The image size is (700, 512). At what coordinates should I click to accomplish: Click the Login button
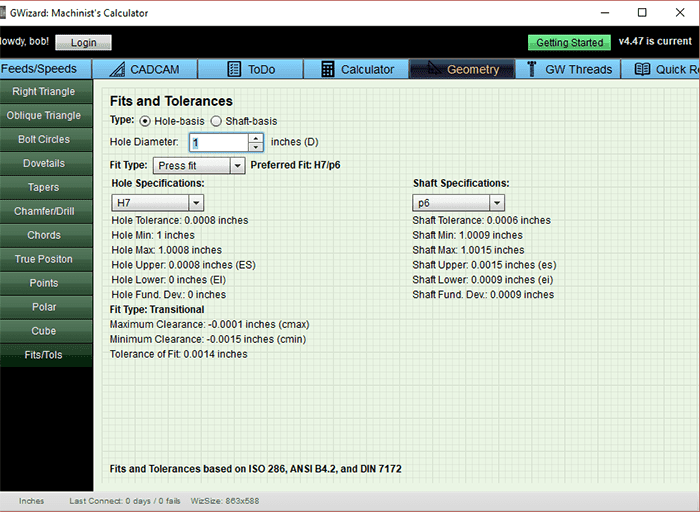[x=83, y=42]
